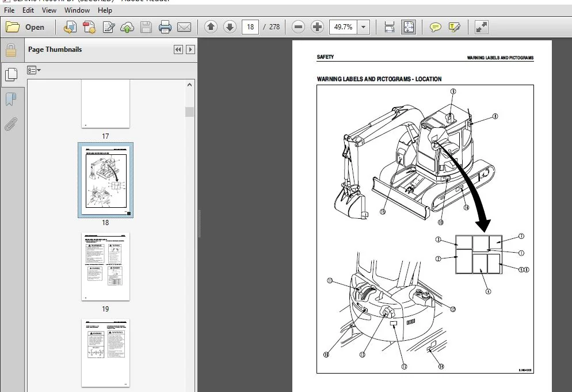Click the zoom value field 49.7%

(x=343, y=27)
